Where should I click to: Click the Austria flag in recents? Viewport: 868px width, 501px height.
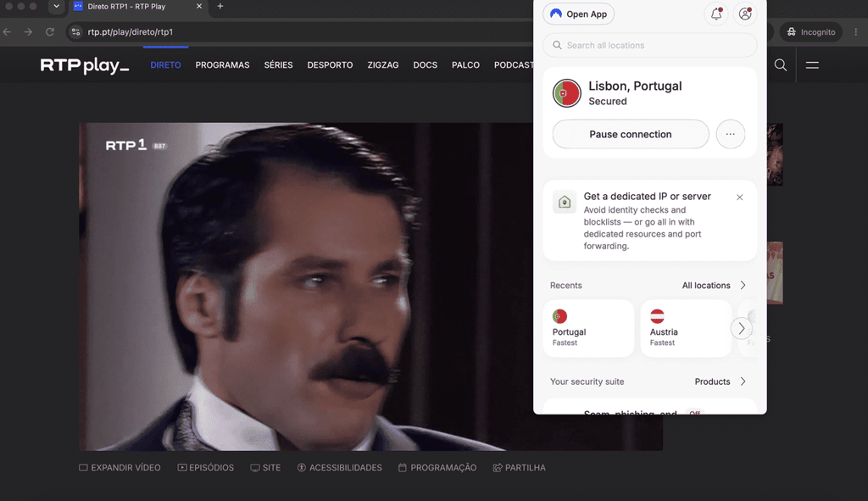[657, 316]
